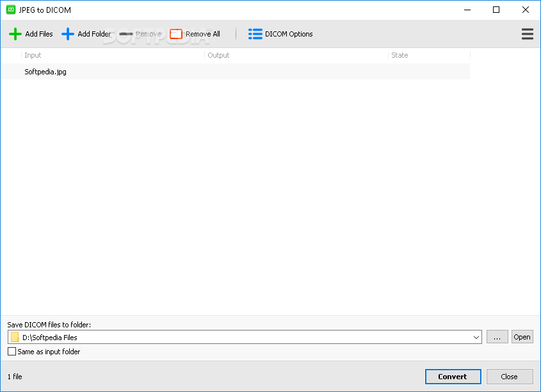The image size is (541, 392).
Task: Click the blue plus Add Folder icon
Action: 68,34
